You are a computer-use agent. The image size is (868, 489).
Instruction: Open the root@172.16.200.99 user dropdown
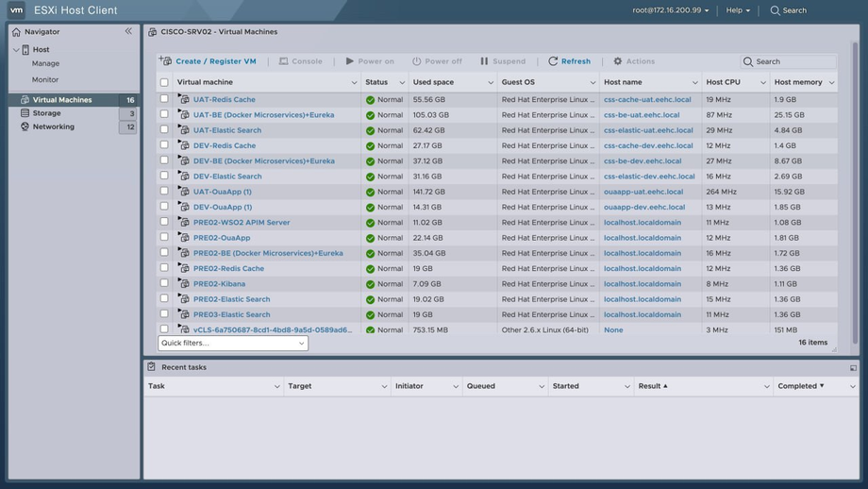coord(670,10)
